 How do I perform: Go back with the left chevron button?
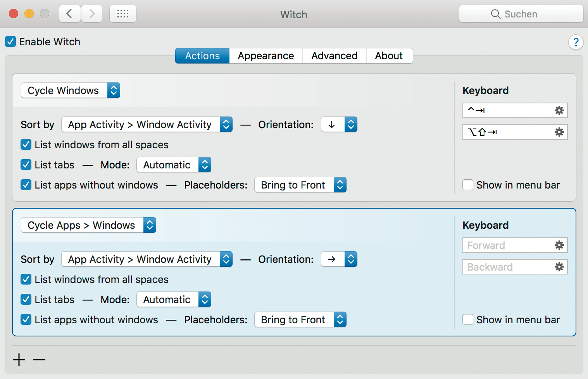[70, 14]
